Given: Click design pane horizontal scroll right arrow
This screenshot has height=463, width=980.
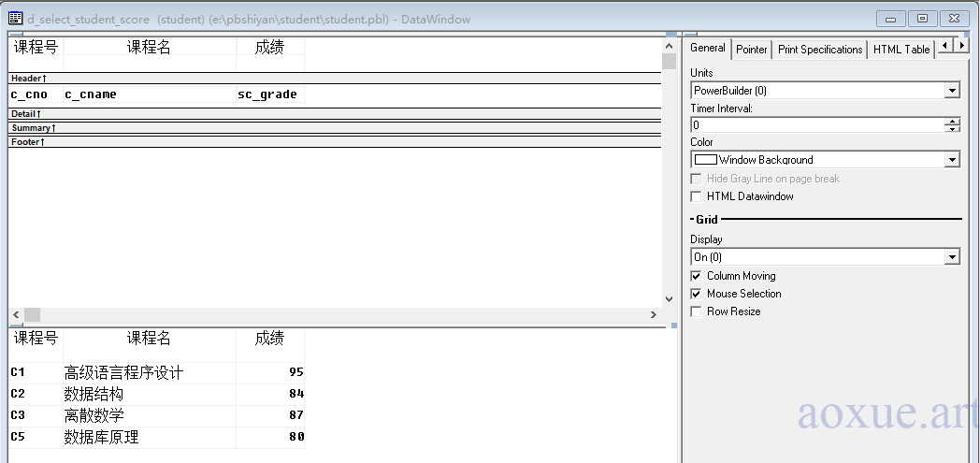Looking at the screenshot, I should 654,314.
